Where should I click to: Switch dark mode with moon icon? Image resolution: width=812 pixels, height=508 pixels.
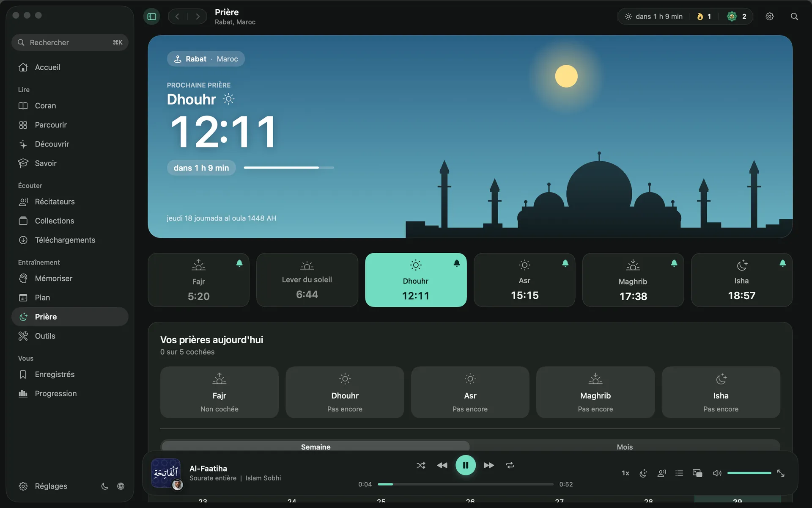[x=104, y=486]
